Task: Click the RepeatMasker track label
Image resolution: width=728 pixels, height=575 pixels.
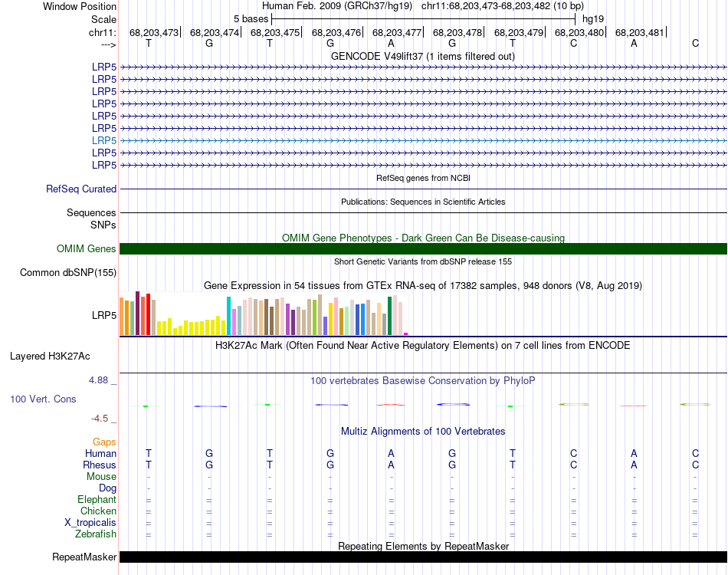Action: coord(84,557)
